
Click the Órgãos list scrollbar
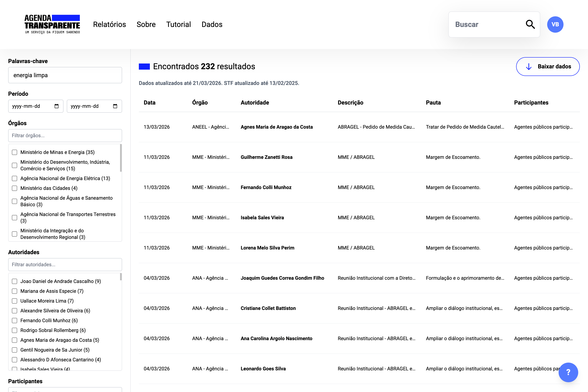tap(121, 158)
